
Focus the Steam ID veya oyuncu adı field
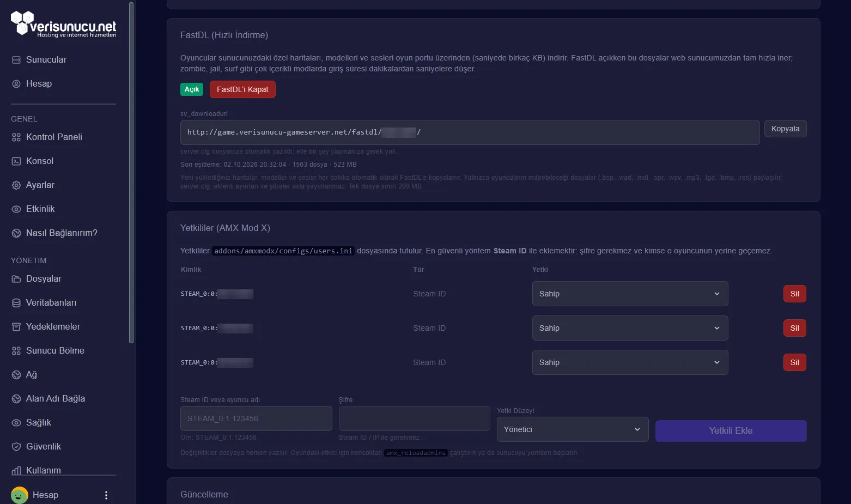(x=256, y=418)
